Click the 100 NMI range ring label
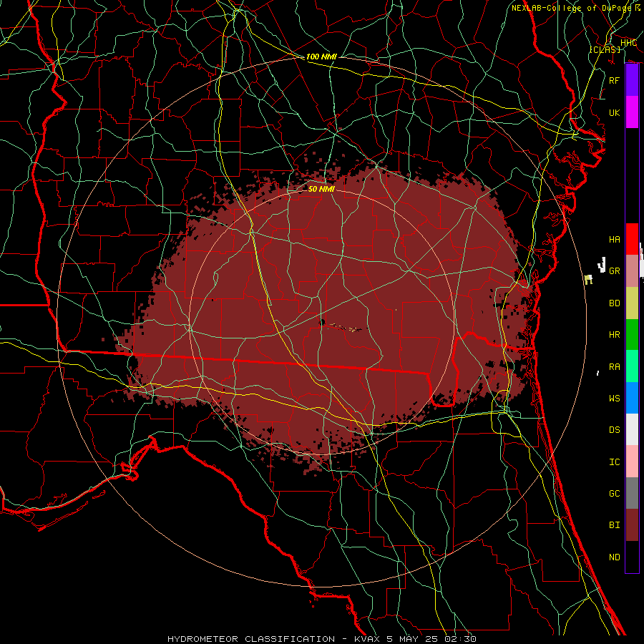The width and height of the screenshot is (644, 644). pos(321,57)
